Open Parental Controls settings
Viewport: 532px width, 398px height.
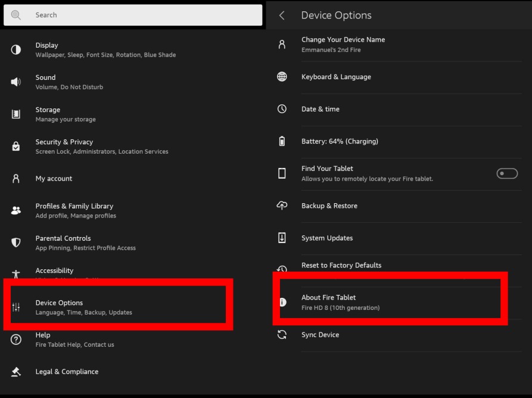click(x=133, y=242)
